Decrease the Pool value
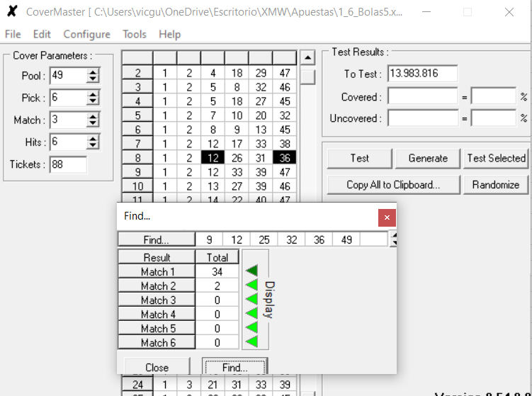The height and width of the screenshot is (396, 532). 93,79
